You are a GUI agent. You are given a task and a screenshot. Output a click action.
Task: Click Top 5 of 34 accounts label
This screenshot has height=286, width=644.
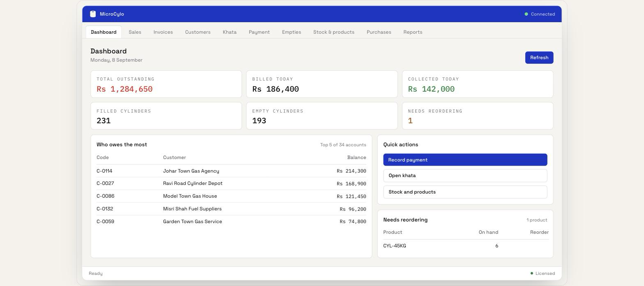coord(343,145)
